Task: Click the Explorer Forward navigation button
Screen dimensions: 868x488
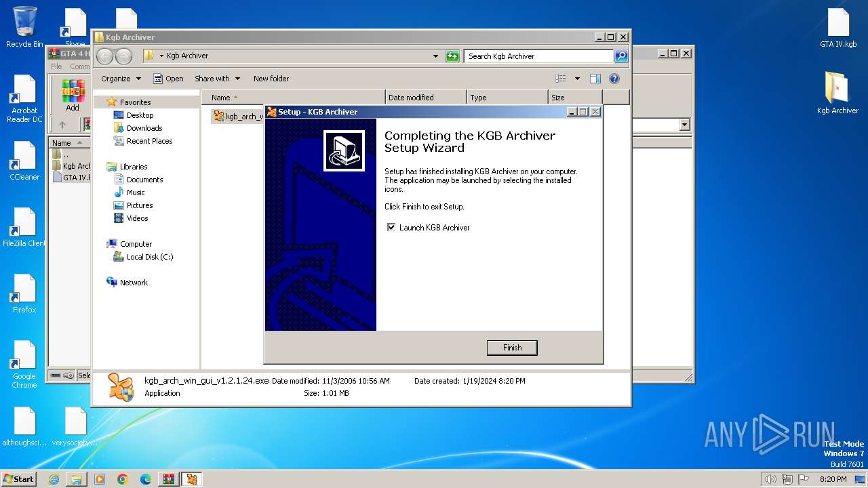Action: click(123, 56)
